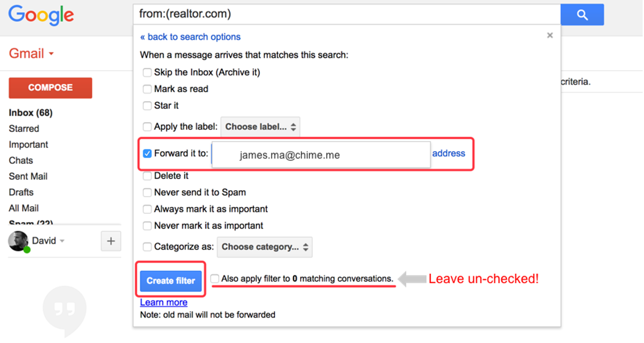644x343 pixels.
Task: Click the blue search magnifier button
Action: [582, 15]
